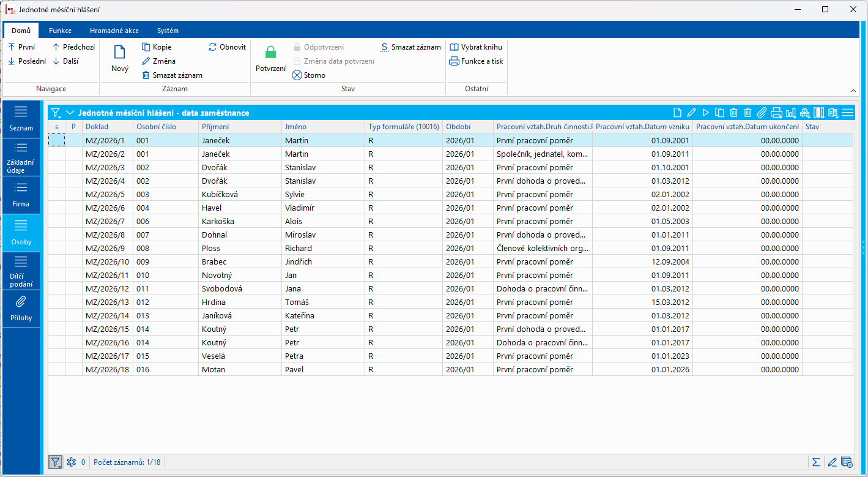Viewport: 868px width, 477px height.
Task: Click the date cell 01.01.2026
Action: pos(642,370)
